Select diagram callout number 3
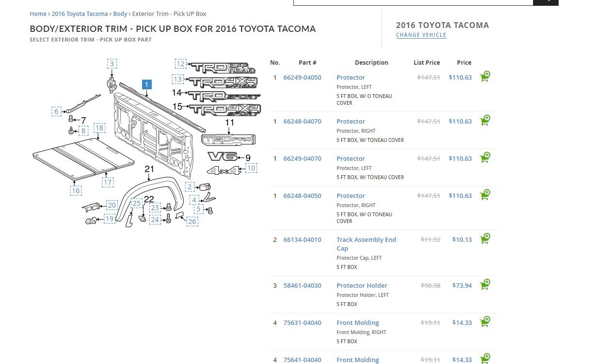The height and width of the screenshot is (364, 606). coord(112,64)
